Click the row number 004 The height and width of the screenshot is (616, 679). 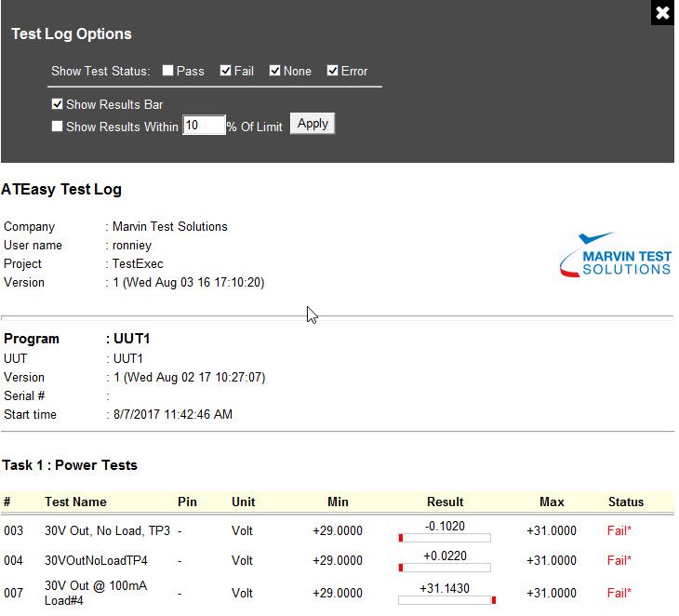[13, 560]
